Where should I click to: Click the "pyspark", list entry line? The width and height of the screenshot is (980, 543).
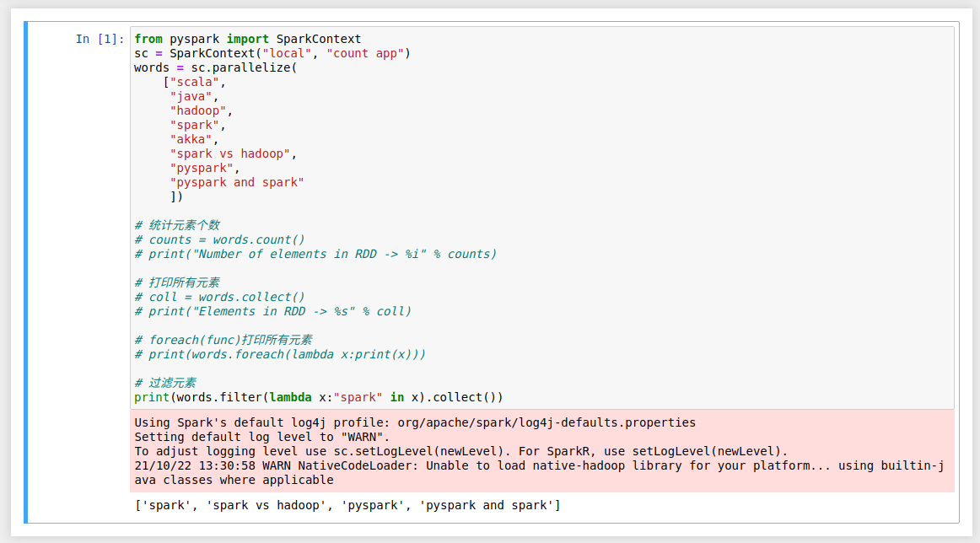(205, 168)
